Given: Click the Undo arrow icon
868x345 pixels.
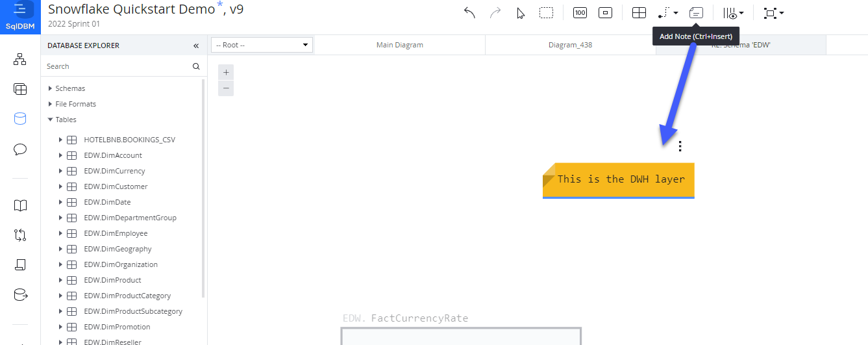Looking at the screenshot, I should coord(469,13).
